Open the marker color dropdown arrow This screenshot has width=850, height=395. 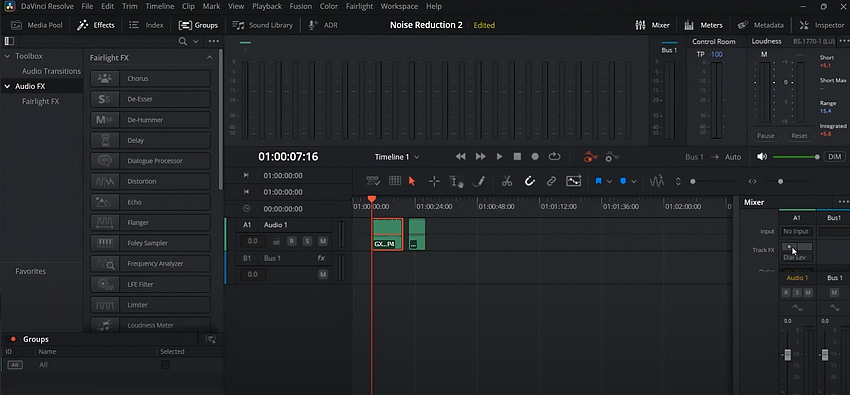tap(634, 182)
